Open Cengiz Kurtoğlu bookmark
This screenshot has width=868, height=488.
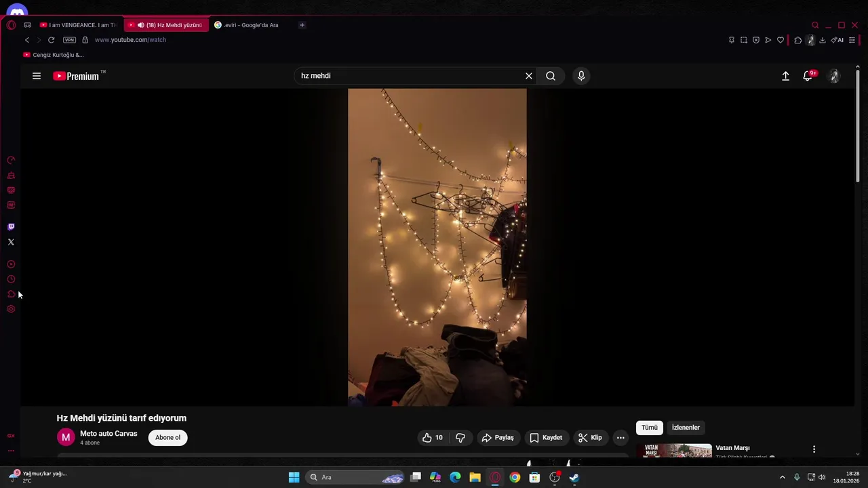pyautogui.click(x=54, y=55)
